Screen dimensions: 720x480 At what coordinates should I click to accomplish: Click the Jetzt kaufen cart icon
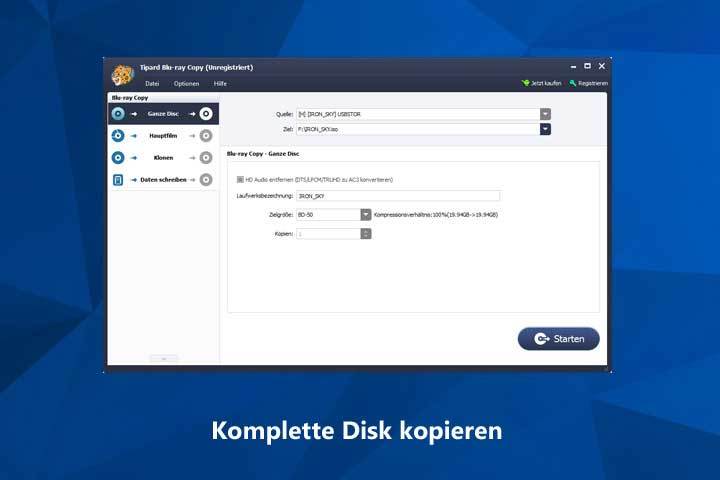pos(524,83)
